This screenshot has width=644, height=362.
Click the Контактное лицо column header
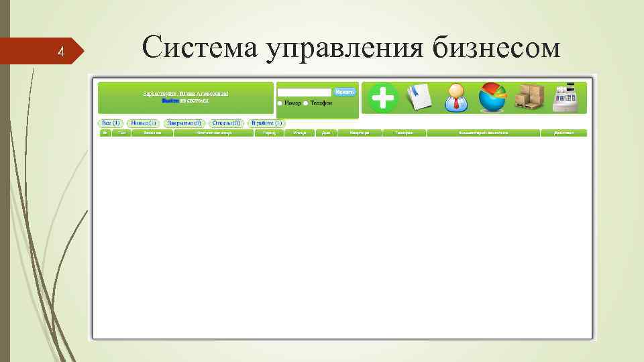pyautogui.click(x=213, y=133)
